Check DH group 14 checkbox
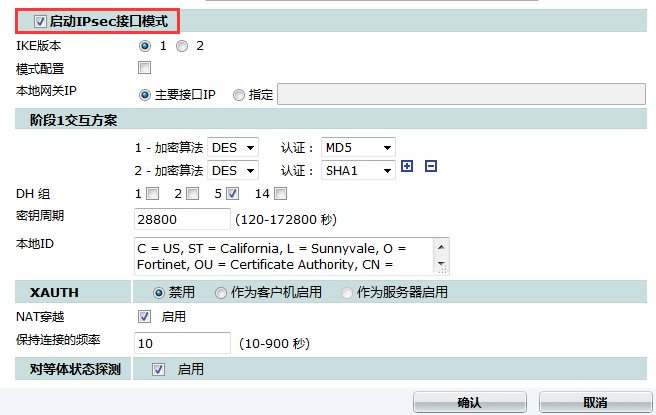 coord(281,193)
